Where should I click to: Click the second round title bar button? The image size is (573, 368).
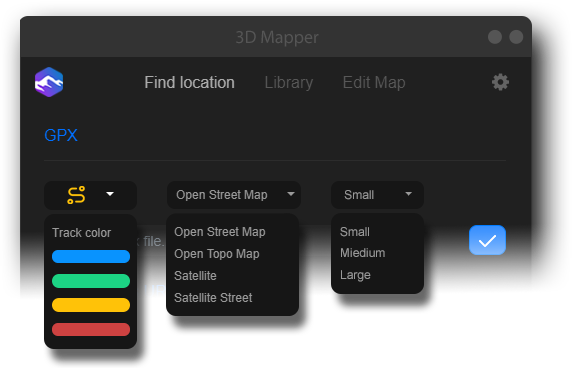coord(516,37)
